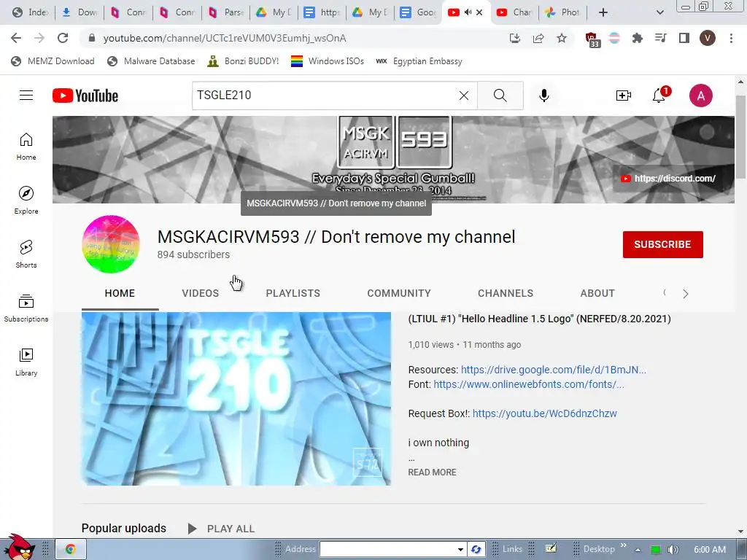Open Explore in the sidebar

coord(26,200)
